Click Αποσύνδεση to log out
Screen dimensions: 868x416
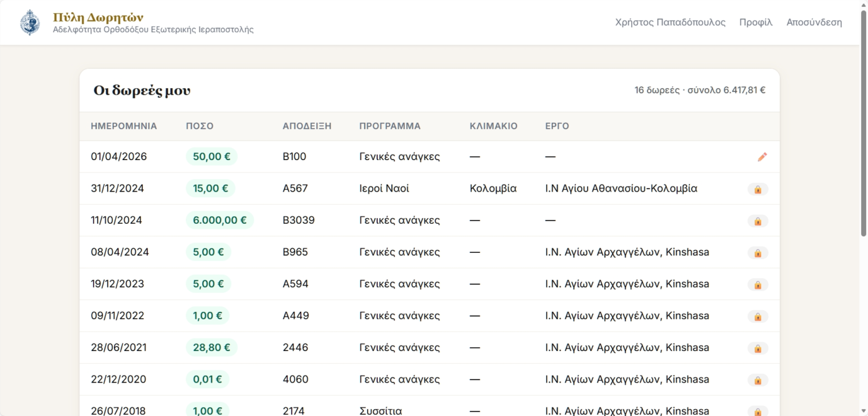(813, 22)
